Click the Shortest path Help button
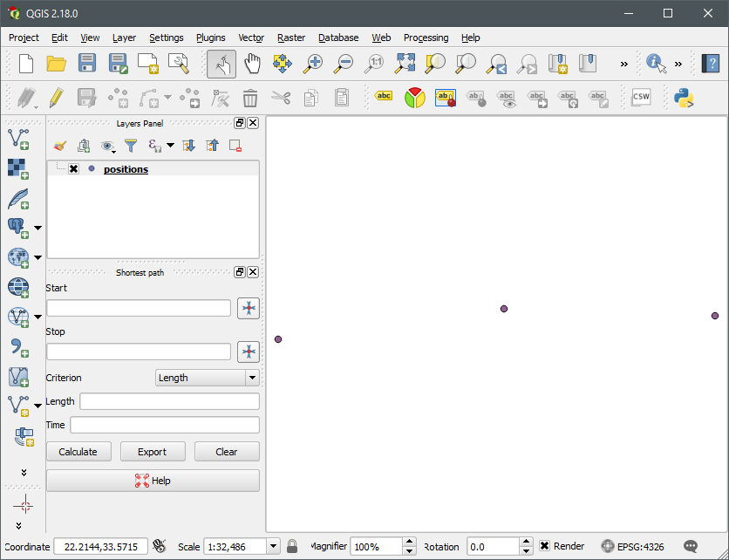The height and width of the screenshot is (560, 729). pos(153,481)
